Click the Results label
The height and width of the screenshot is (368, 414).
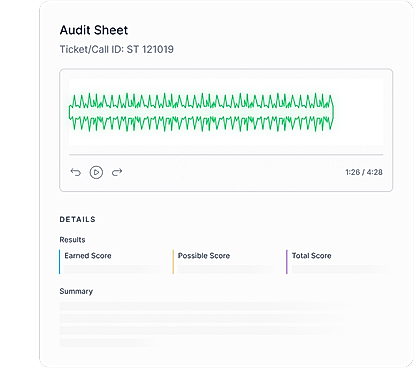(x=72, y=240)
